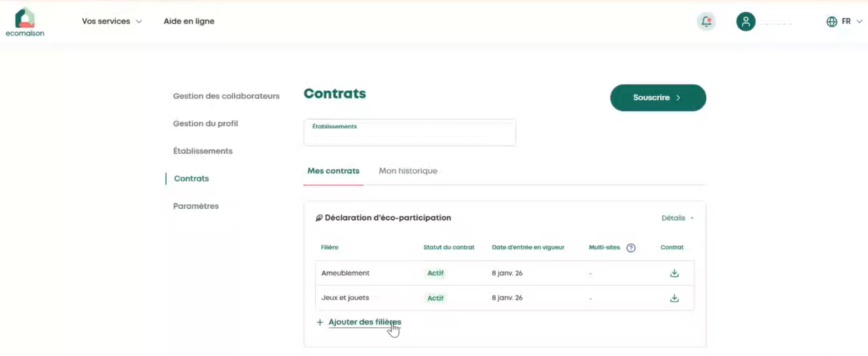Open the FR language selector
Viewport: 868px width, 356px height.
click(852, 22)
